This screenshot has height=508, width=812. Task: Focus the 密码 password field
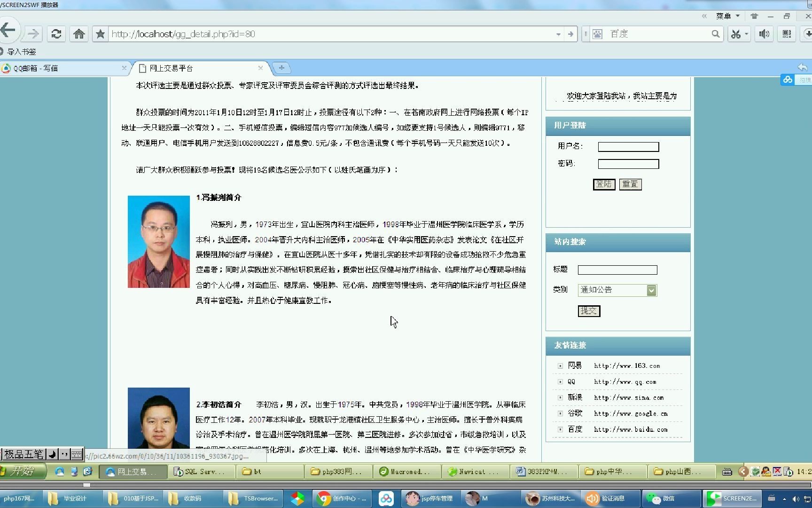628,164
